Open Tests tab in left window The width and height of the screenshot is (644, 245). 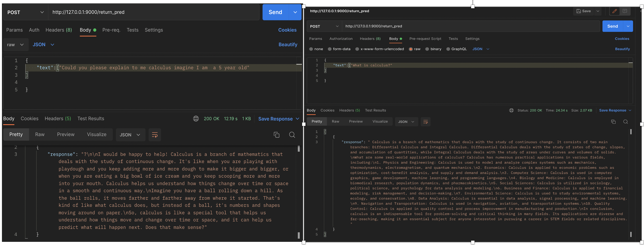click(x=133, y=30)
